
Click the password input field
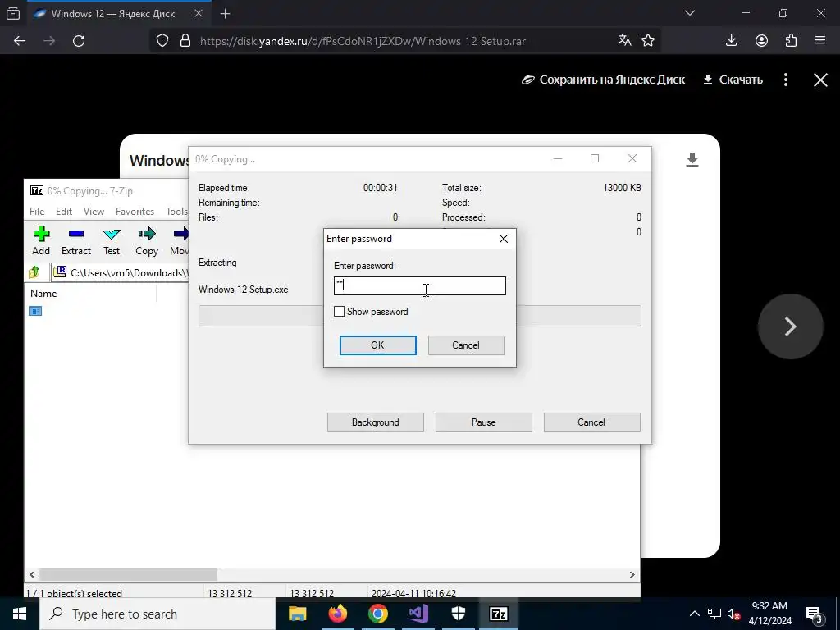(419, 285)
